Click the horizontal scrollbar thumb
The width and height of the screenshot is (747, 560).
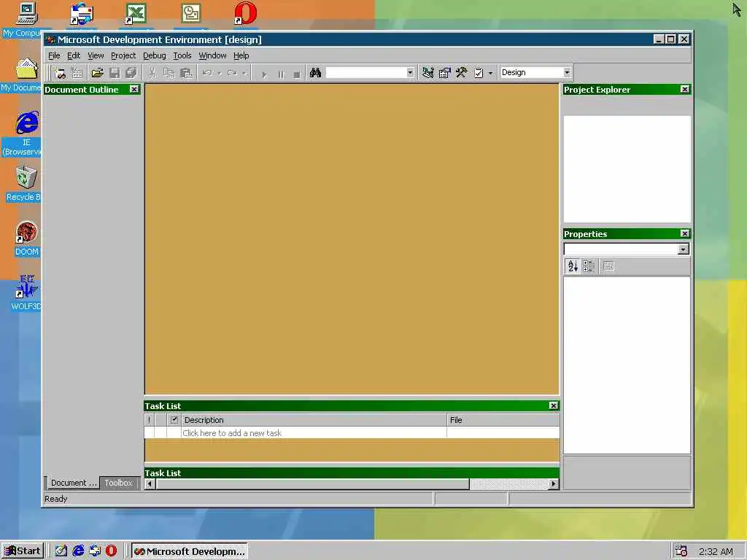tap(312, 484)
